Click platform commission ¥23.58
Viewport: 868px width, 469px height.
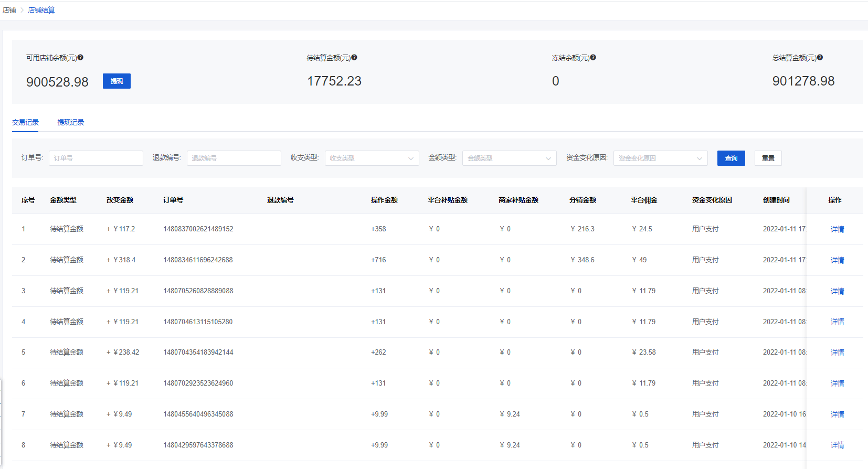(644, 352)
